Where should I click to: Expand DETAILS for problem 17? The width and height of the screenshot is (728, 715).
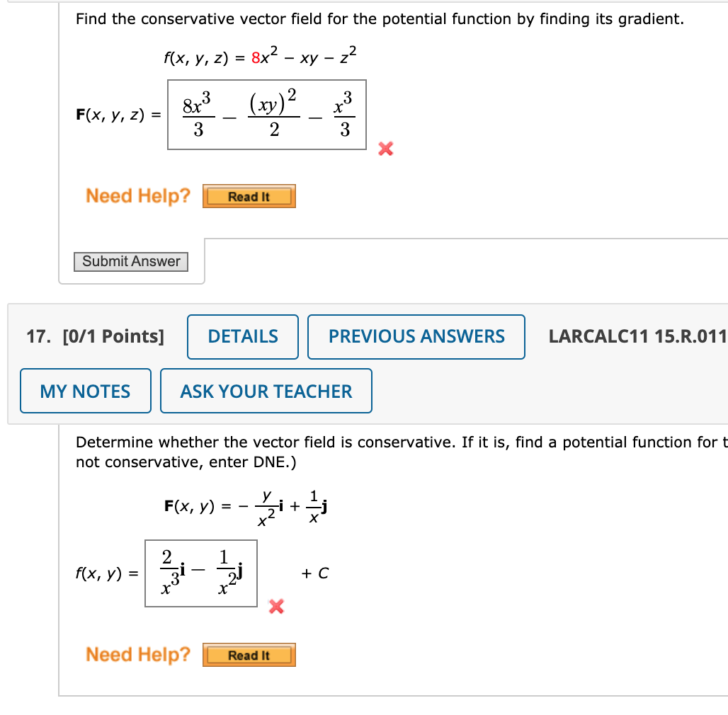point(242,337)
